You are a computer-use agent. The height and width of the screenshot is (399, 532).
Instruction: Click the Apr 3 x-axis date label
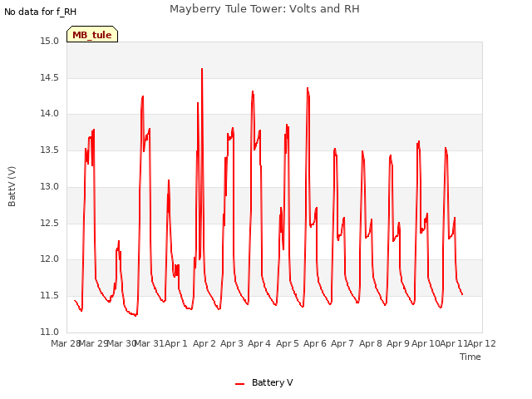point(232,343)
